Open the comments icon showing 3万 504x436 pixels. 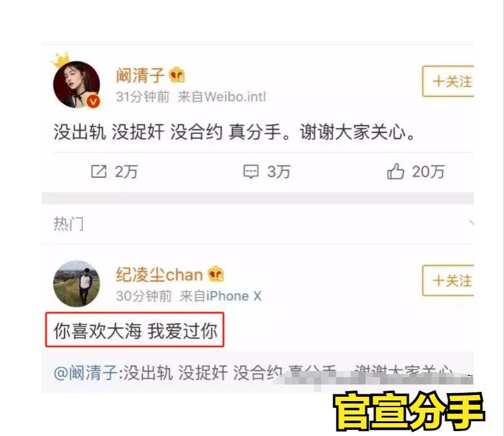coord(250,172)
